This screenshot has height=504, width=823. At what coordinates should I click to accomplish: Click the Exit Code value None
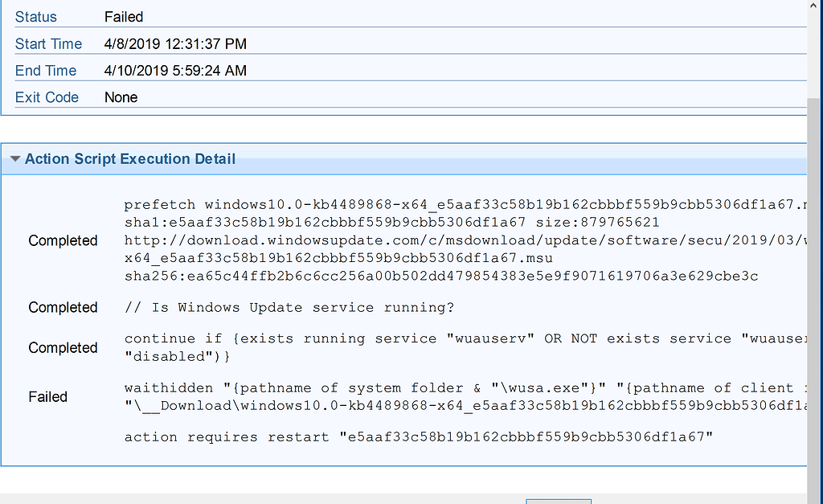[x=121, y=97]
